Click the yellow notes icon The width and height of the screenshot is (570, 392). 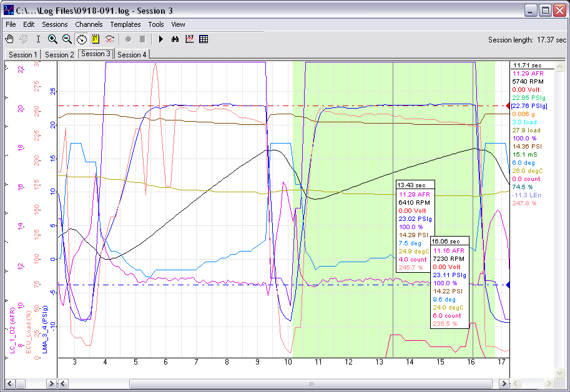pos(96,39)
